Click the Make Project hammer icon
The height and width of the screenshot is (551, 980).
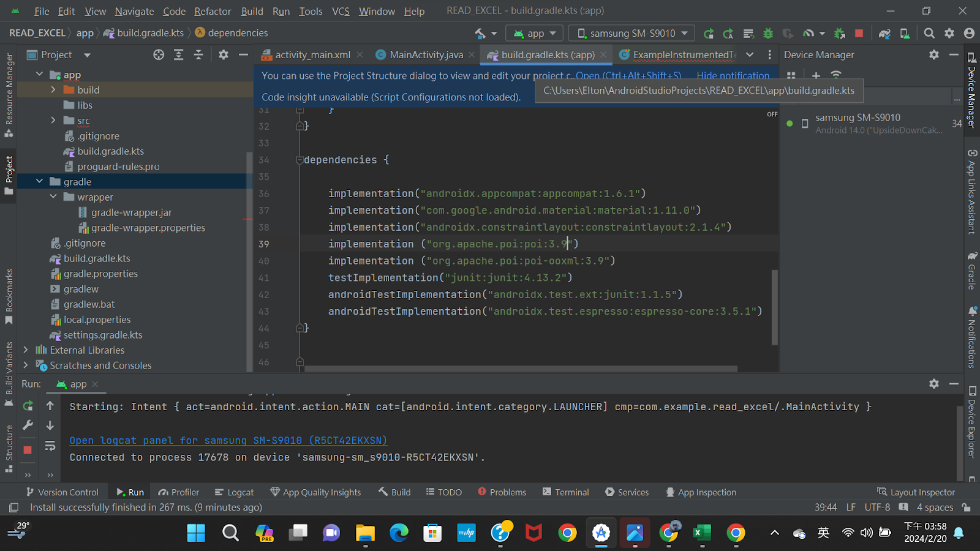(x=480, y=34)
